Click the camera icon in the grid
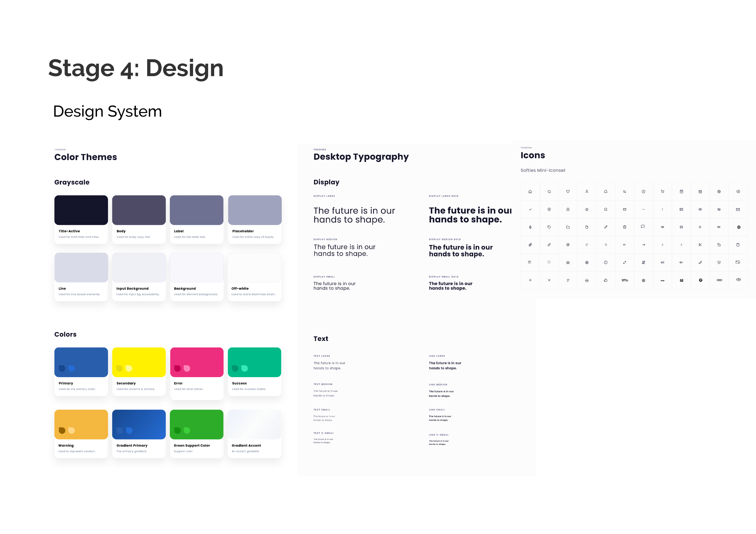This screenshot has height=534, width=756. [x=568, y=263]
